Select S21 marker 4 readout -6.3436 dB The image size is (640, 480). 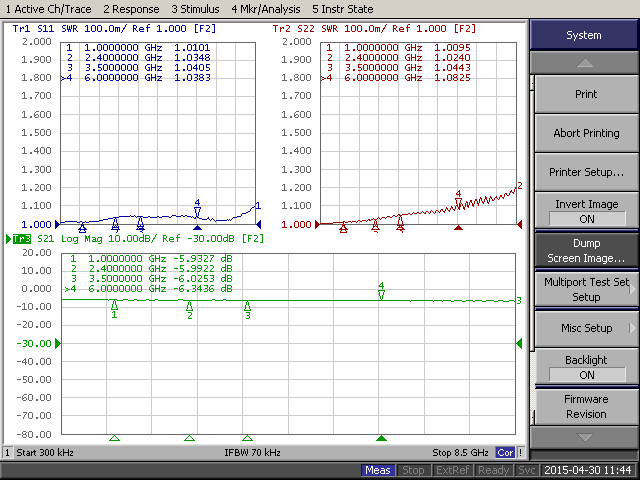(x=203, y=289)
